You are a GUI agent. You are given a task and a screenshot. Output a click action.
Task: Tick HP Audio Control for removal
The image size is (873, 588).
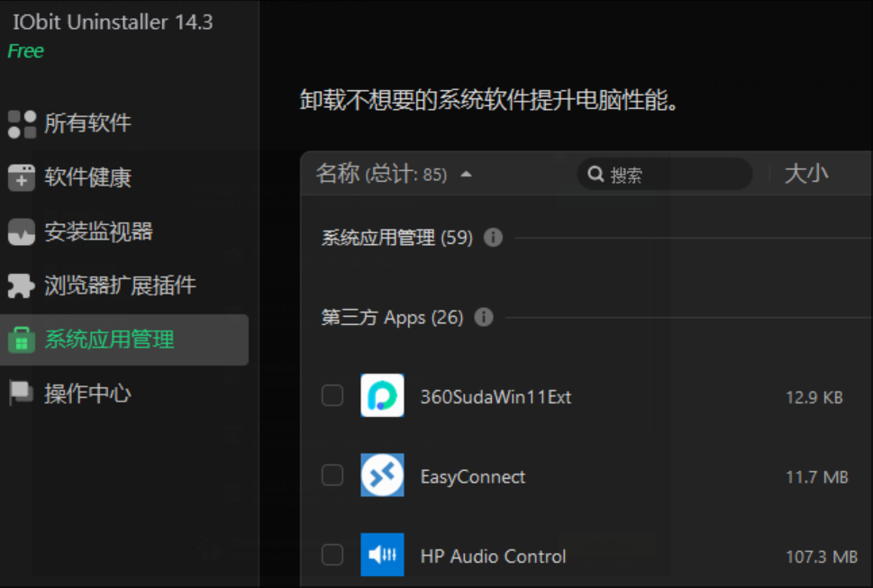[332, 556]
